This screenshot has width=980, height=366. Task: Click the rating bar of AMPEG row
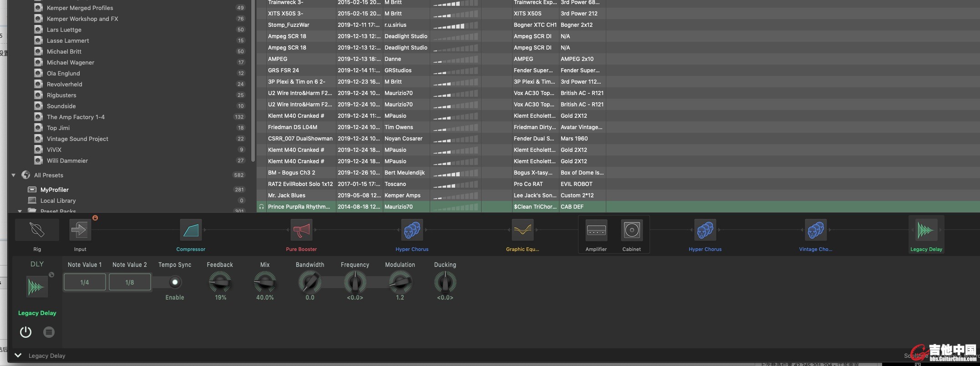(455, 60)
